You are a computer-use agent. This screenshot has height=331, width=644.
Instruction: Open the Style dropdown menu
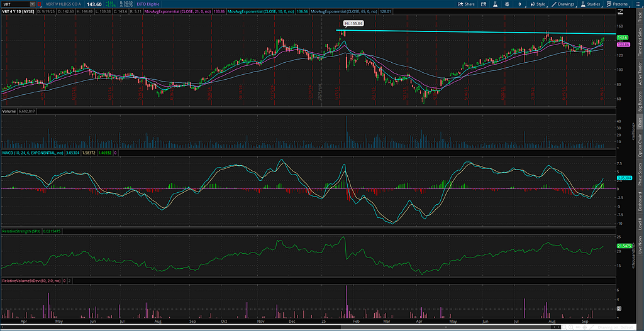pyautogui.click(x=538, y=4)
